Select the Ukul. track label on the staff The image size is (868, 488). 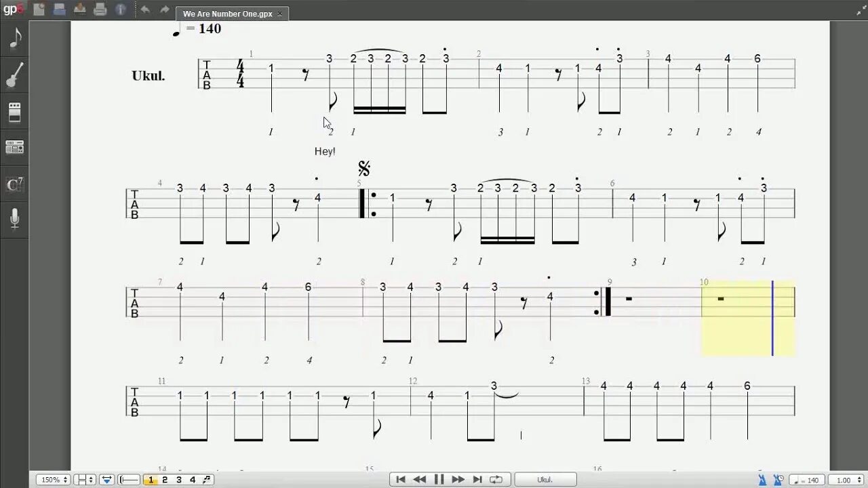pyautogui.click(x=149, y=76)
